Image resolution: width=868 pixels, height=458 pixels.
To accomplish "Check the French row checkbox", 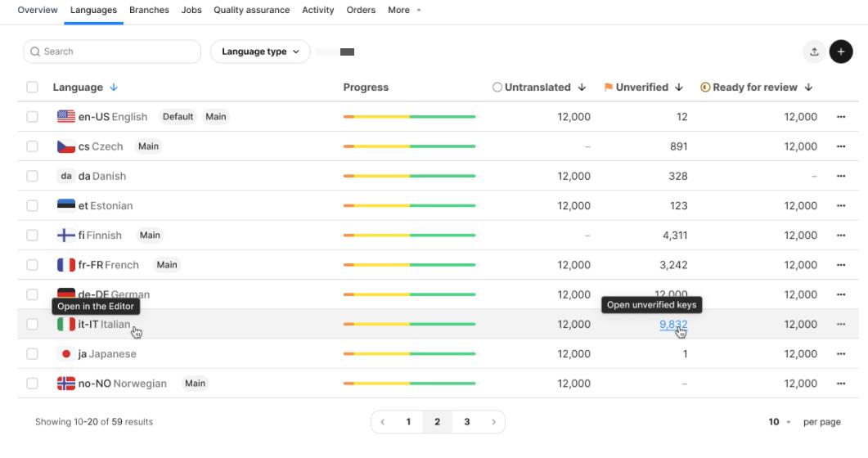I will coord(32,265).
